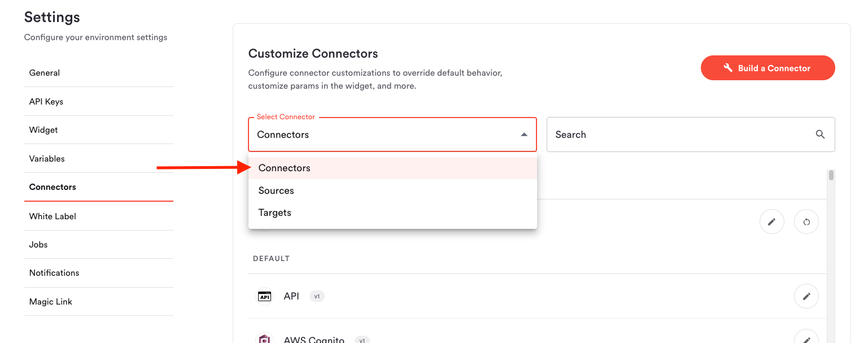Image resolution: width=868 pixels, height=343 pixels.
Task: Choose Sources from the dropdown list
Action: pyautogui.click(x=276, y=190)
